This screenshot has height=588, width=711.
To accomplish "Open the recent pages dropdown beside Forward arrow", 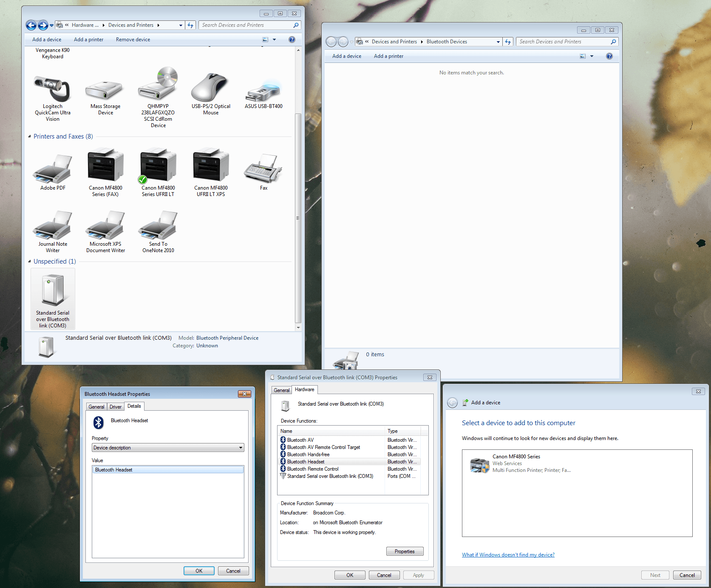I will click(x=51, y=26).
